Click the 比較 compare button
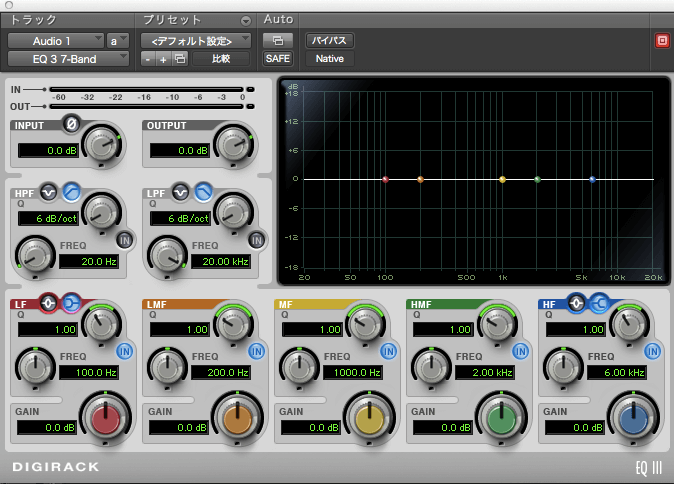The height and width of the screenshot is (484, 674). point(221,59)
